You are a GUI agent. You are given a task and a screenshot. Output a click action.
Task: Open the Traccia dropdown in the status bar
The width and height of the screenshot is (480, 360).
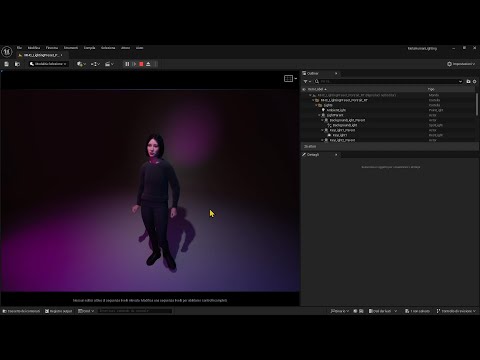339,311
